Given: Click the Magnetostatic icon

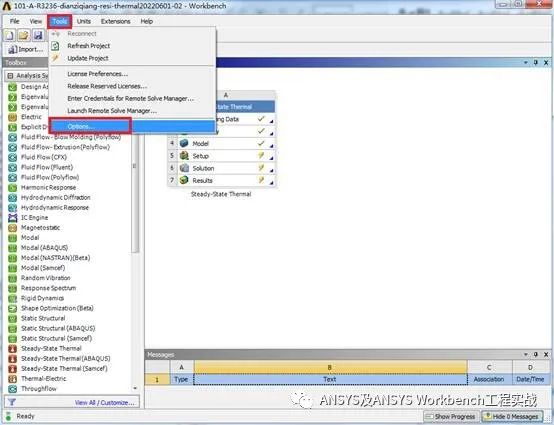Looking at the screenshot, I should click(12, 228).
